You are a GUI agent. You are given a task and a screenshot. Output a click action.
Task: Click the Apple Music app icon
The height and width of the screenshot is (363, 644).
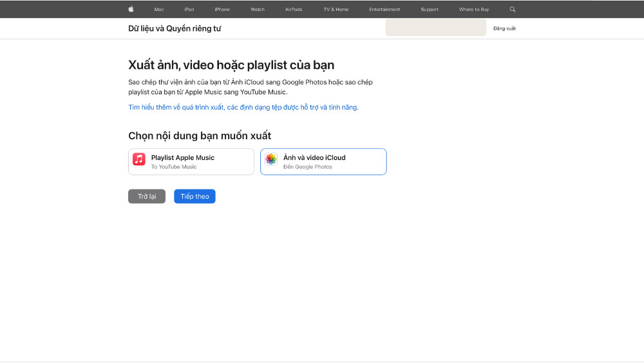(x=139, y=159)
